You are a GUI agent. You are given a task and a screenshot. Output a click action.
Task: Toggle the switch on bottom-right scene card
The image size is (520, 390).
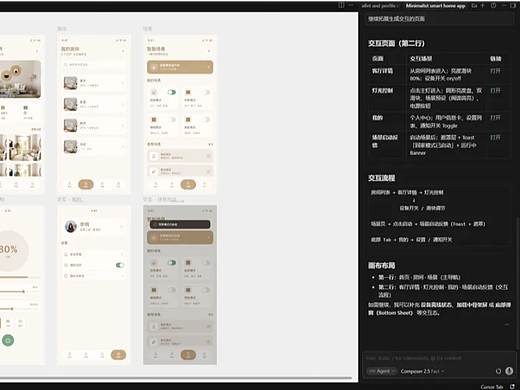point(206,119)
